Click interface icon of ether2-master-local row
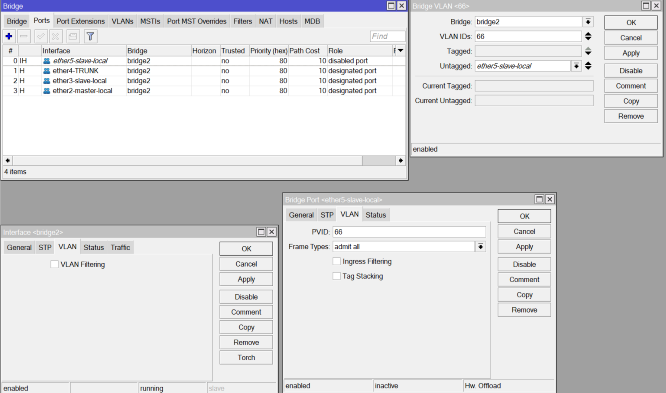Viewport: 666px width, 393px height. coord(47,91)
